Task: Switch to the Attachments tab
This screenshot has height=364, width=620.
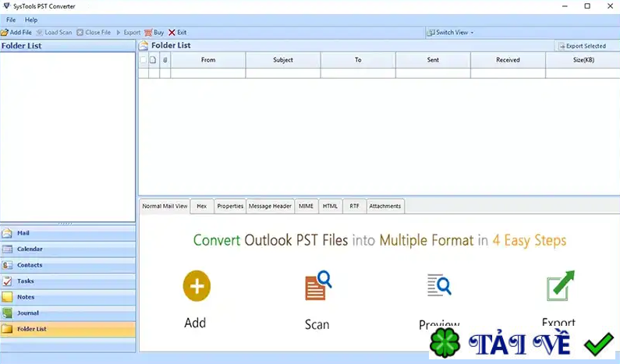Action: point(385,207)
